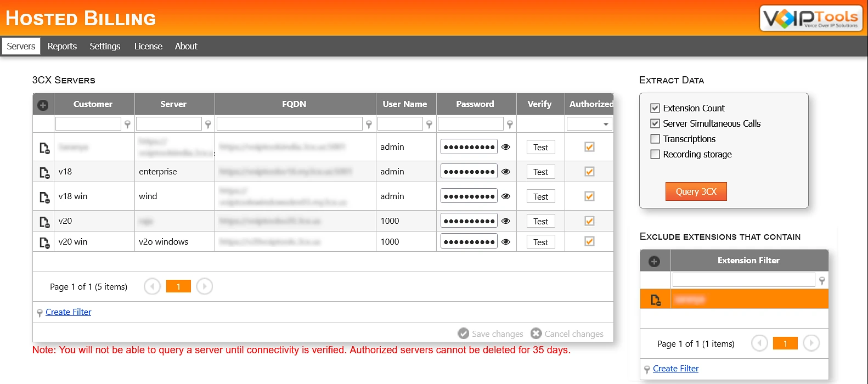Open the License tab
The width and height of the screenshot is (868, 384).
pos(148,46)
